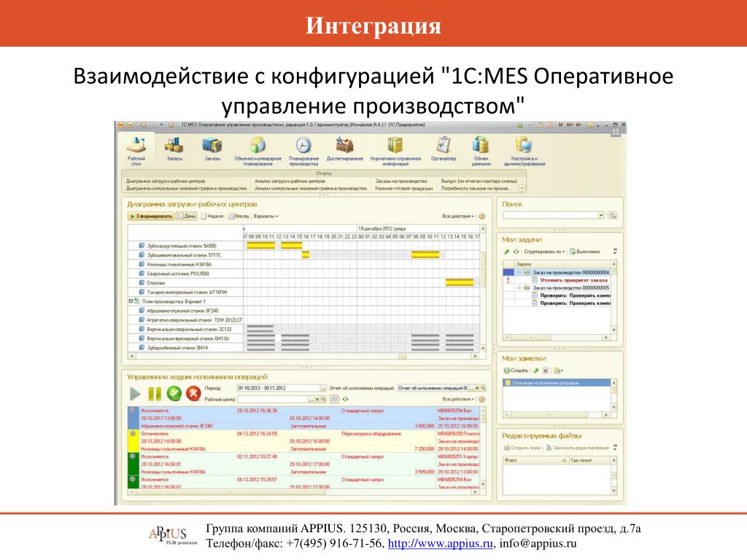Click the delete note icon in Мои заметки
The height and width of the screenshot is (560, 747).
(x=546, y=370)
